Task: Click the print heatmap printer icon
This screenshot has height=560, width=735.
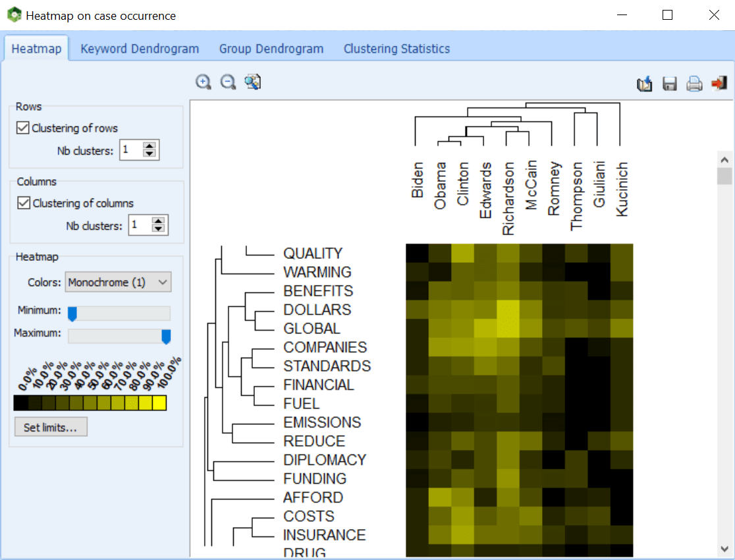Action: tap(694, 84)
